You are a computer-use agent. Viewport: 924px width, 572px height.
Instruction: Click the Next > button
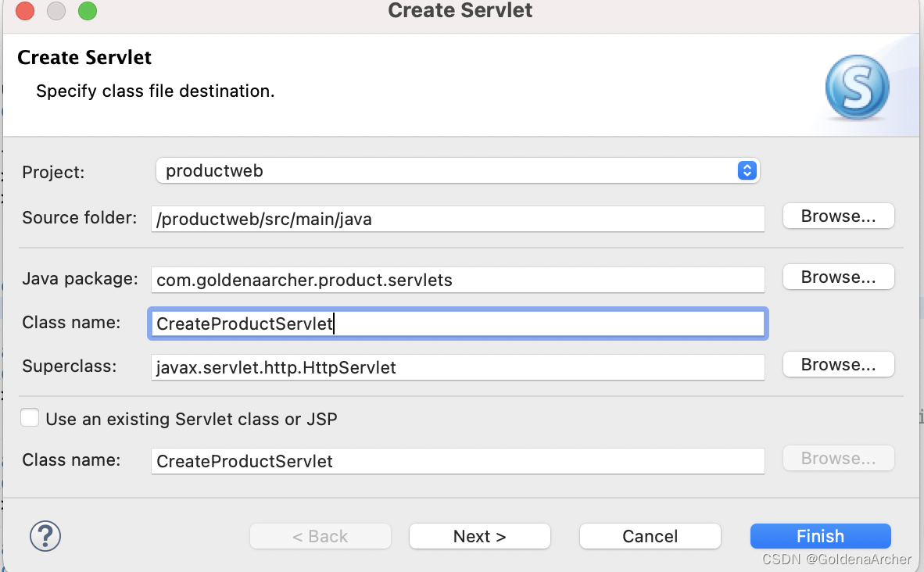480,536
